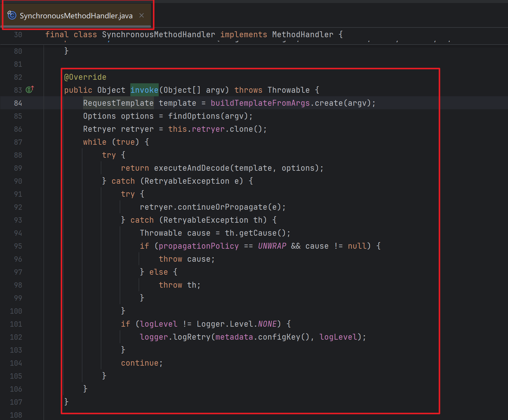This screenshot has width=508, height=420.
Task: Click this.retryer on line 86
Action: click(196, 129)
